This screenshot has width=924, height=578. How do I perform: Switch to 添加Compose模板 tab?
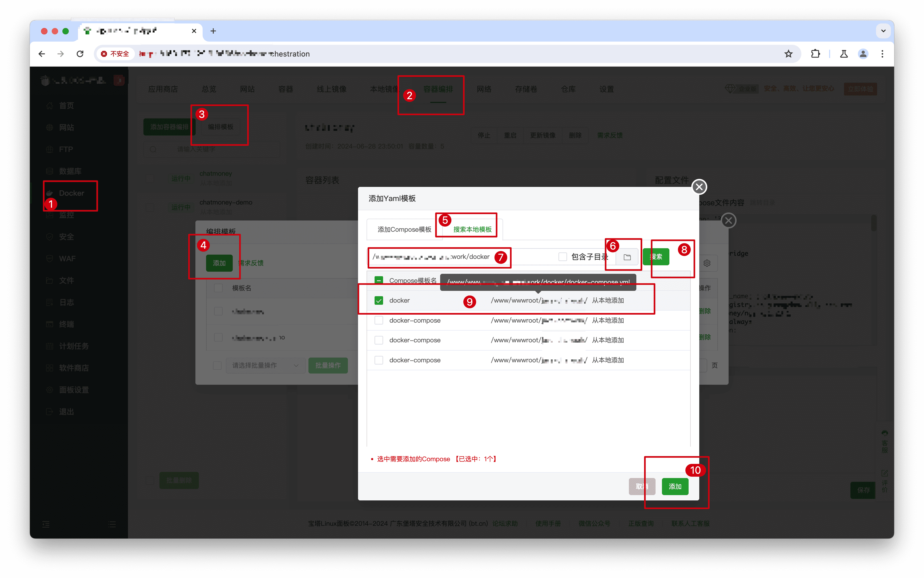click(x=404, y=229)
